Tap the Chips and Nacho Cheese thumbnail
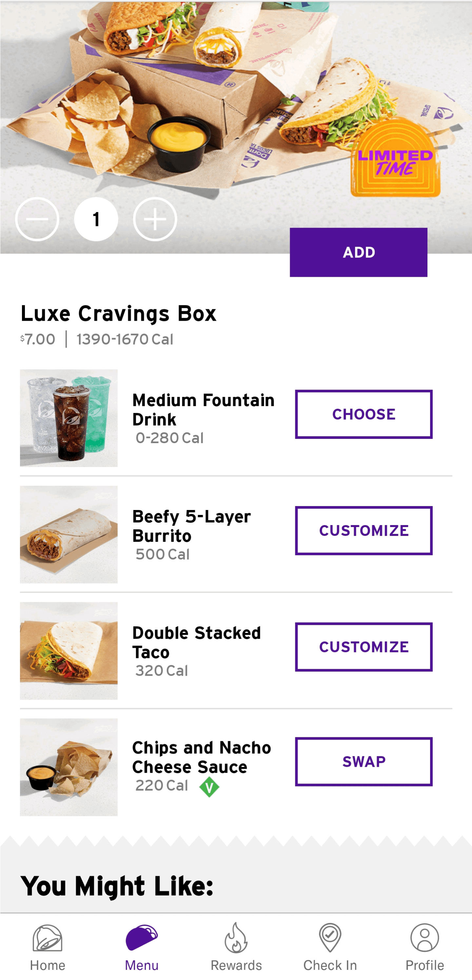 pos(69,767)
